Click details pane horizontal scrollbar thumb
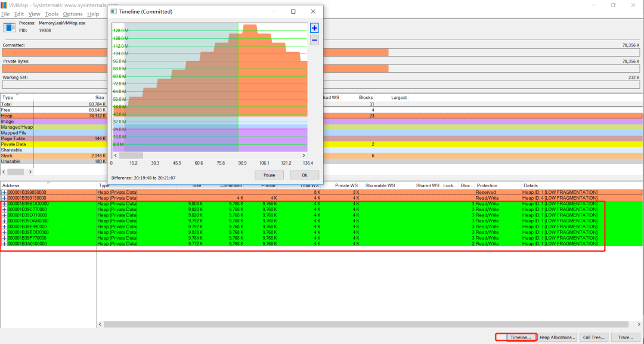 (366, 324)
